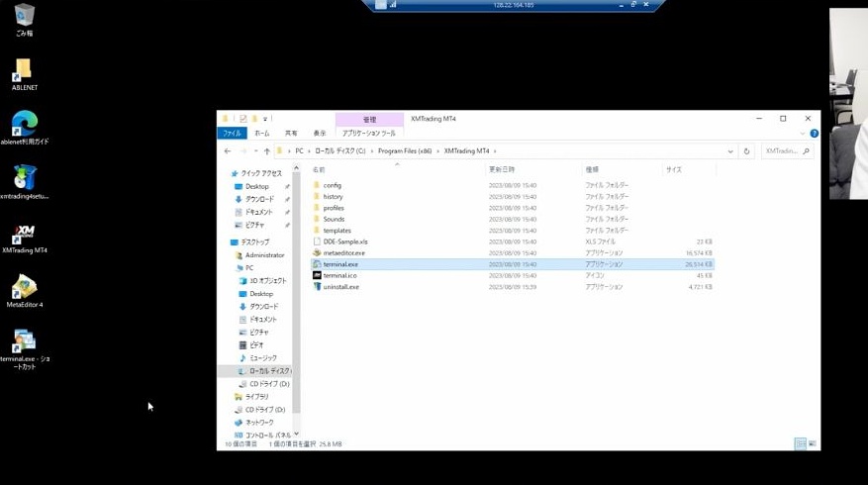The image size is (868, 485).
Task: Sort files by 名前 column header
Action: (x=319, y=170)
